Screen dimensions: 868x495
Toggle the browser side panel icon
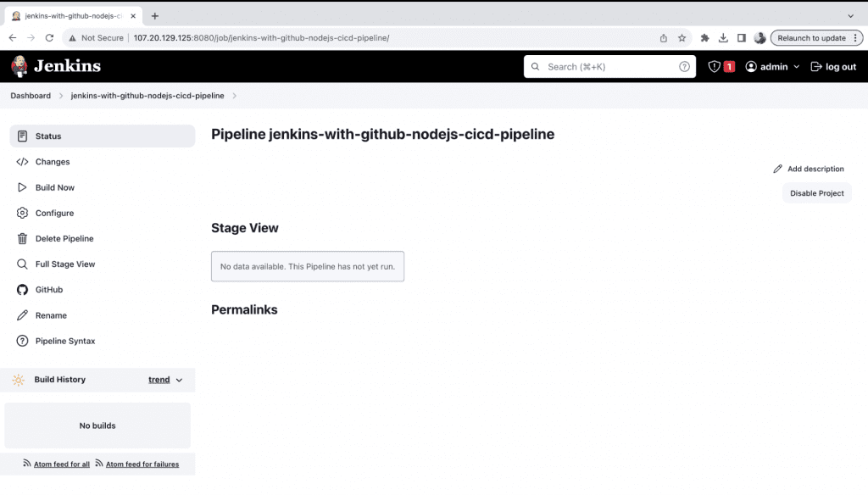[x=741, y=37]
